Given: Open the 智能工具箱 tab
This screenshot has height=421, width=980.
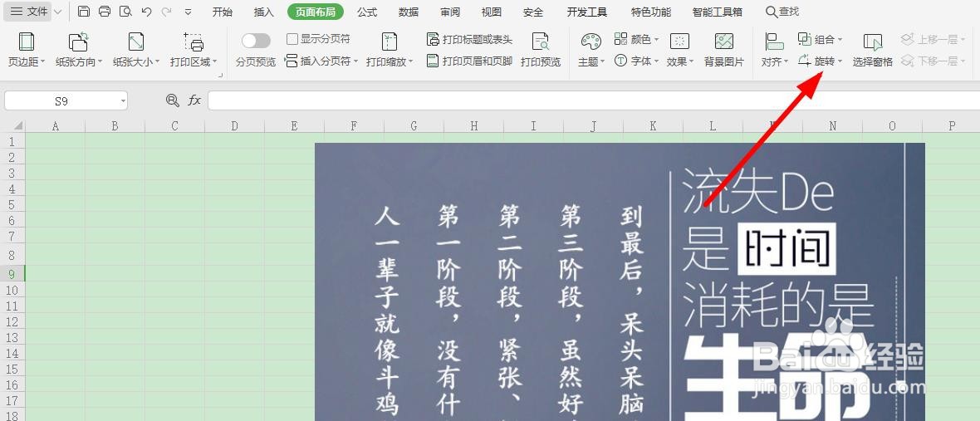Looking at the screenshot, I should 718,12.
